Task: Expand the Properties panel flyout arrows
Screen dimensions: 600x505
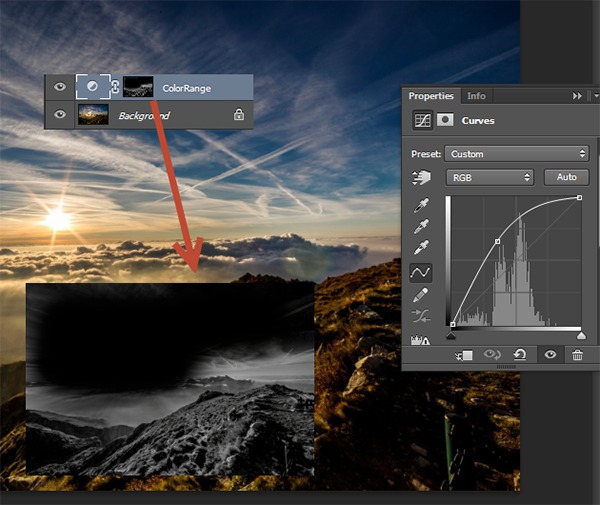Action: 577,96
